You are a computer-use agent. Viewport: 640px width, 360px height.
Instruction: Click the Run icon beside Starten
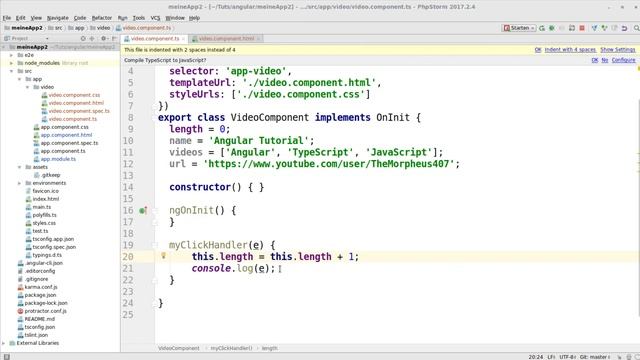coord(542,28)
